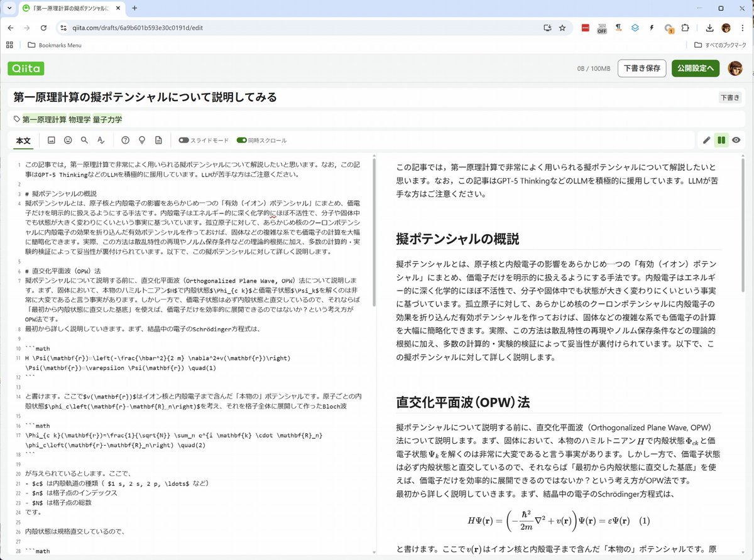754x560 pixels.
Task: Click the article title input field
Action: [x=361, y=97]
